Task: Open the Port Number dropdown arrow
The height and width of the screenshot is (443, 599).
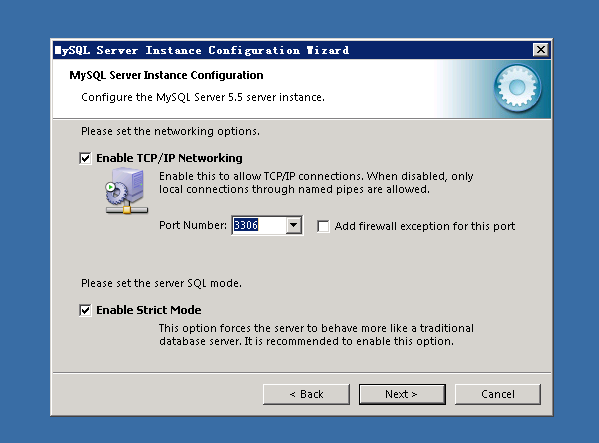Action: (x=293, y=225)
